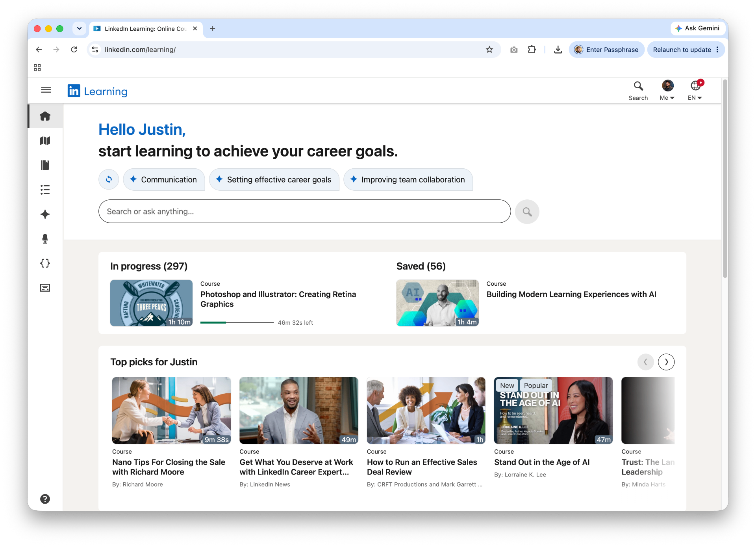Click the Sales Deal Review meeting thumbnail
Screen dimensions: 756x547
click(426, 410)
